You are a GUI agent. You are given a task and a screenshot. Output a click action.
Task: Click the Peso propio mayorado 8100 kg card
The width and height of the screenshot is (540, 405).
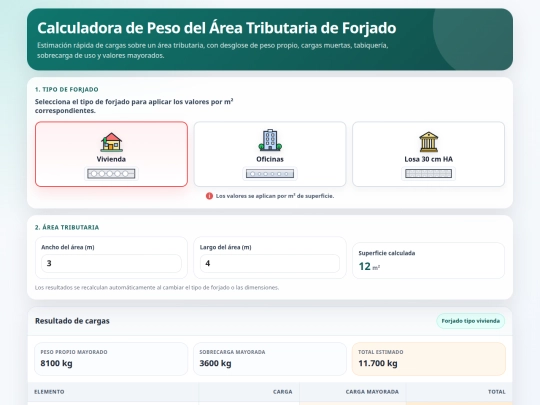point(111,359)
